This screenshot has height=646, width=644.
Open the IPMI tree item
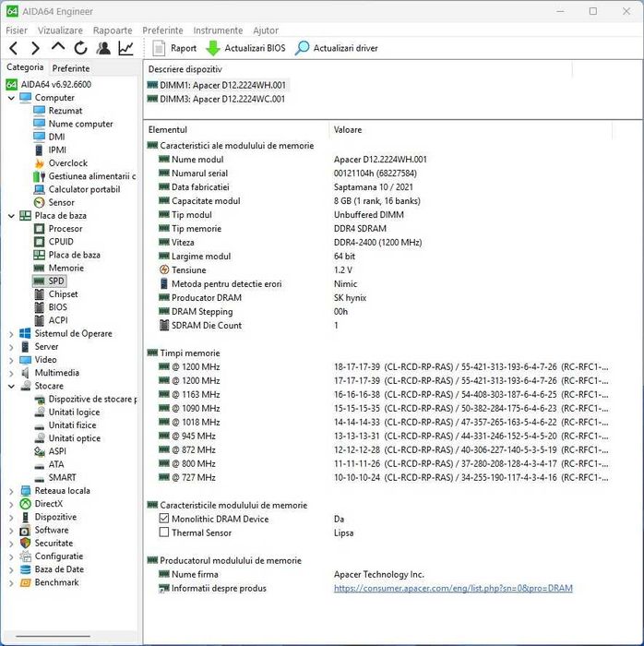click(50, 150)
